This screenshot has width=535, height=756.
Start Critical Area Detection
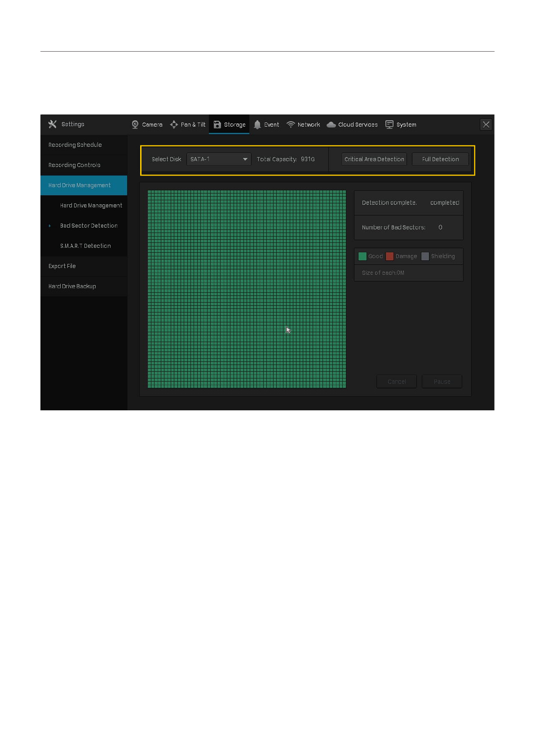(x=374, y=159)
